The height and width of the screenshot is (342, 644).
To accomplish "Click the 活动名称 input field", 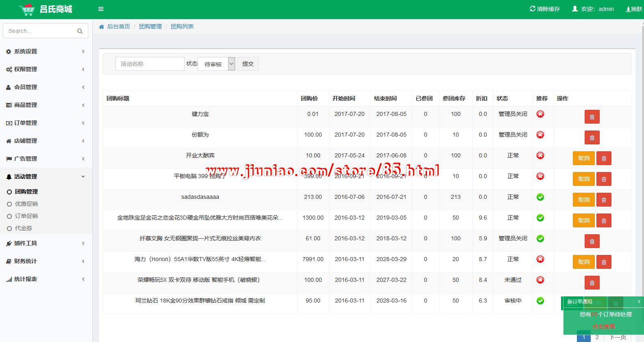I will [x=150, y=64].
